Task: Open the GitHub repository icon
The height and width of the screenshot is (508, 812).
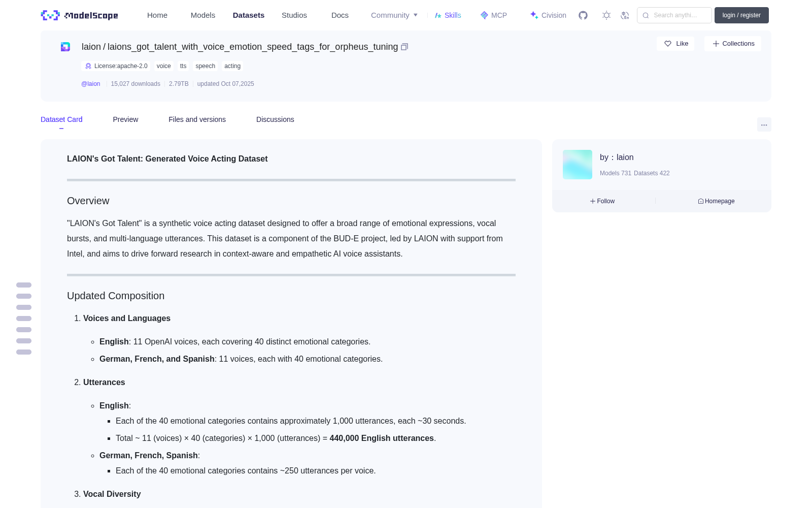Action: coord(583,15)
